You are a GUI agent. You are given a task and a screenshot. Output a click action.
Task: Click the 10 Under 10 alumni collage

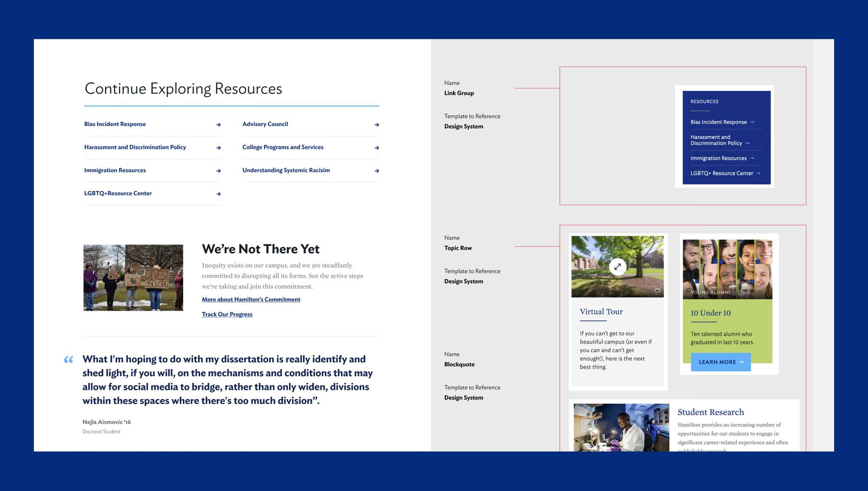(x=727, y=269)
